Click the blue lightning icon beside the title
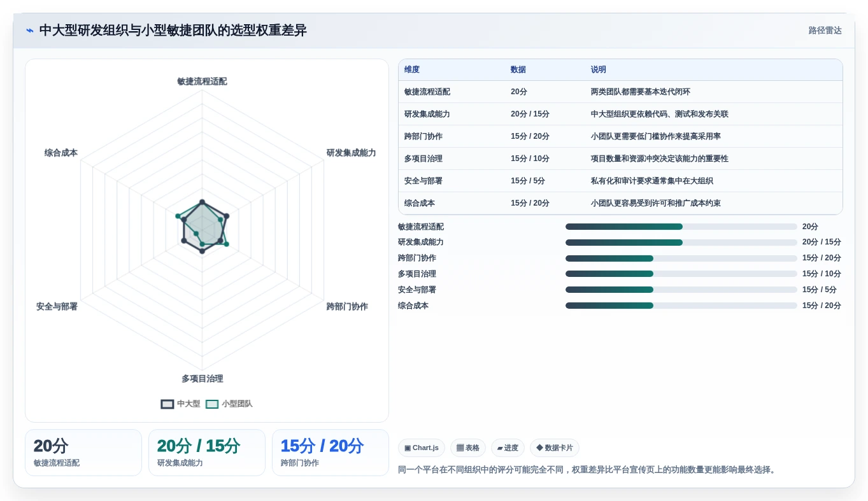 (x=29, y=31)
